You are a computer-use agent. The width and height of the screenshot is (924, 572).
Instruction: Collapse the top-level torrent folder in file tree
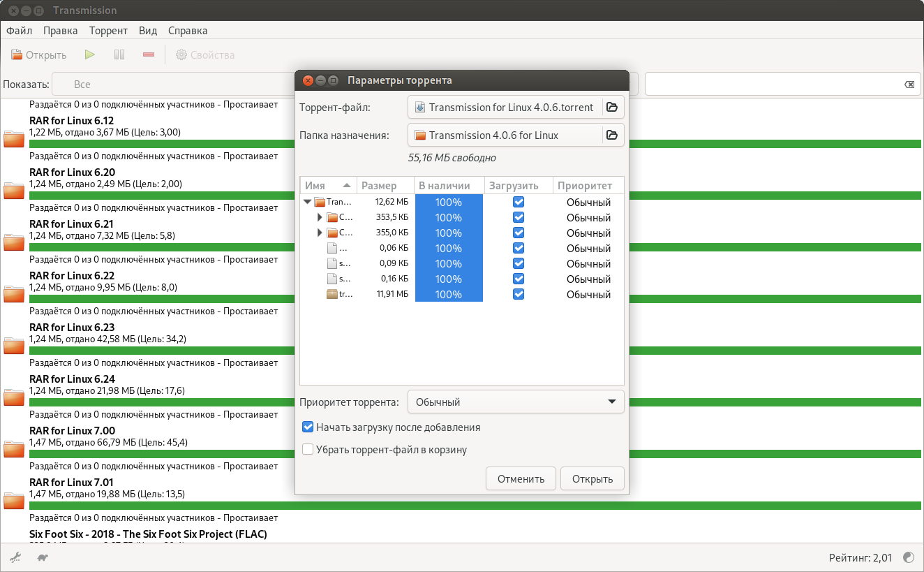(x=308, y=202)
